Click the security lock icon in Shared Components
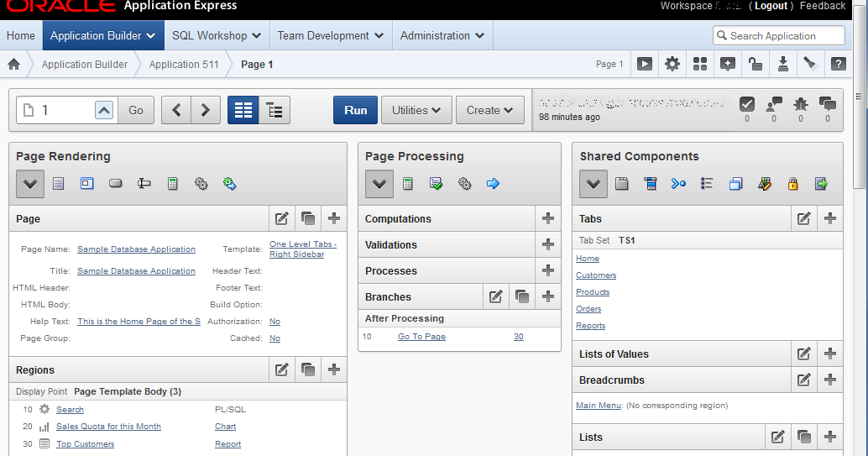The width and height of the screenshot is (868, 456). (792, 183)
